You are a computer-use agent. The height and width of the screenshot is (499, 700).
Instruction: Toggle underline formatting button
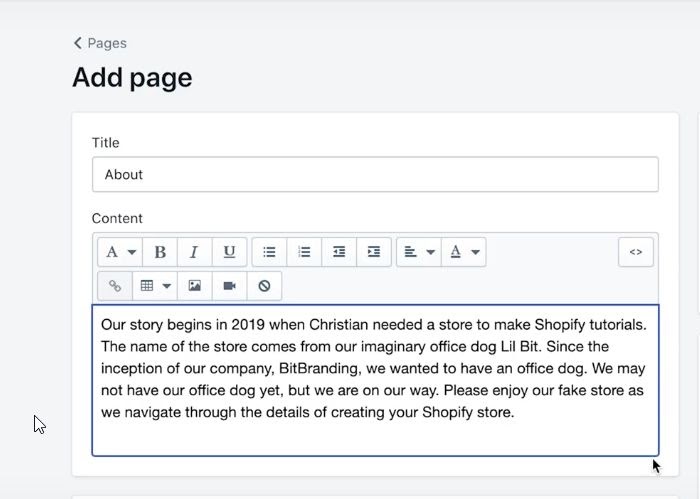(x=229, y=252)
